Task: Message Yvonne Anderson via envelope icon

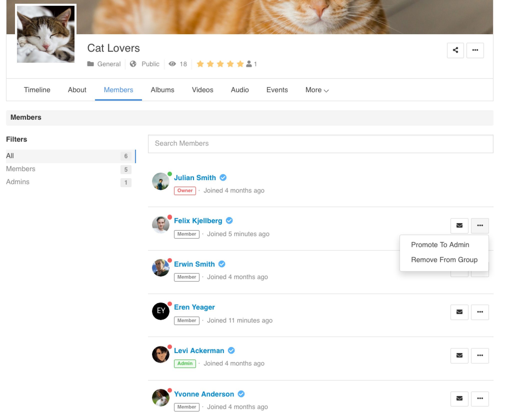Action: tap(459, 399)
